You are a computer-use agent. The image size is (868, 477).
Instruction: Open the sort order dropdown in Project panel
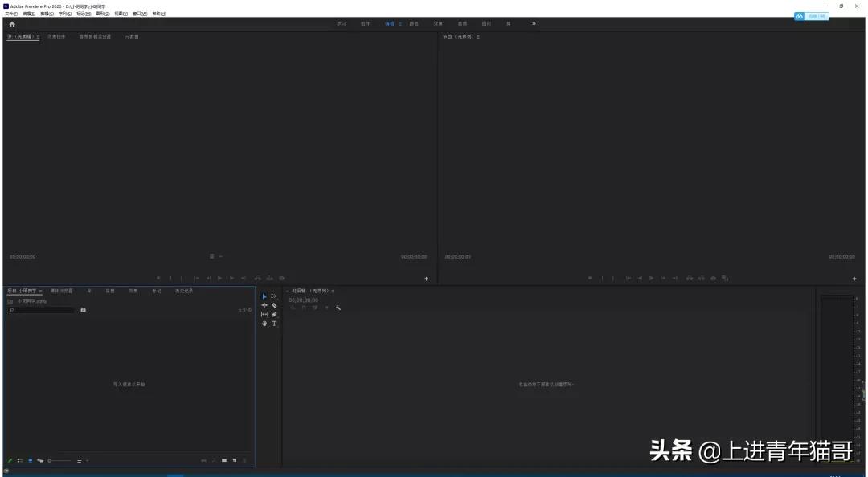[x=80, y=460]
